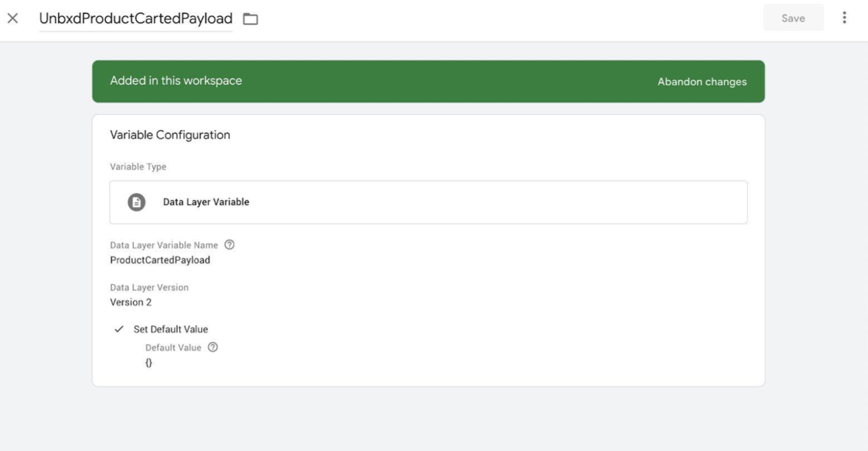Click the Variable Configuration heading

click(x=170, y=135)
